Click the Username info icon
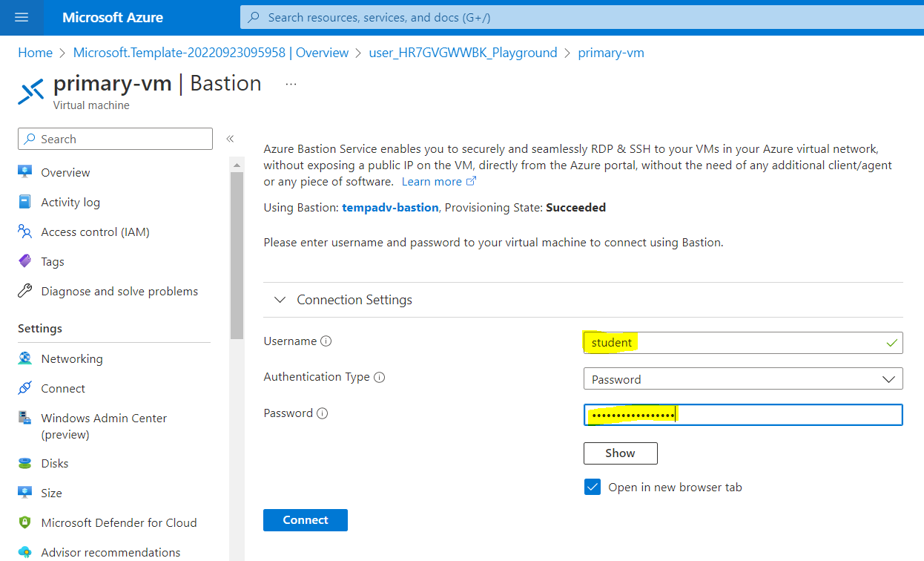Image resolution: width=924 pixels, height=561 pixels. 326,341
